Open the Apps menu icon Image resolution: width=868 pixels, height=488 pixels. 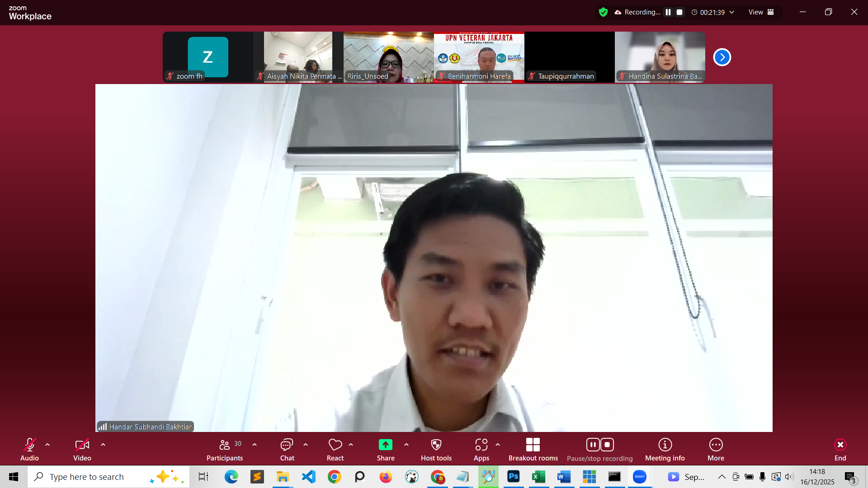coord(481,445)
